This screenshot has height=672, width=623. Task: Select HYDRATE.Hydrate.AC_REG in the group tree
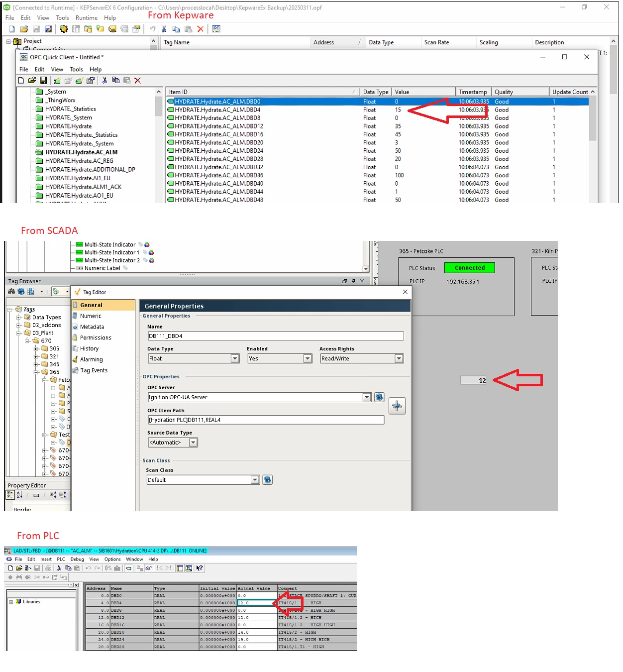(x=79, y=161)
